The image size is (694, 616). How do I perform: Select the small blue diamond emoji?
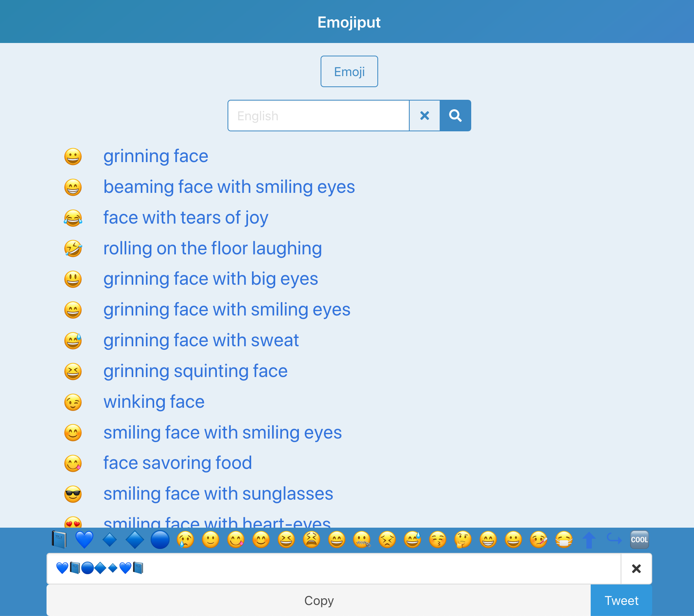pos(110,539)
